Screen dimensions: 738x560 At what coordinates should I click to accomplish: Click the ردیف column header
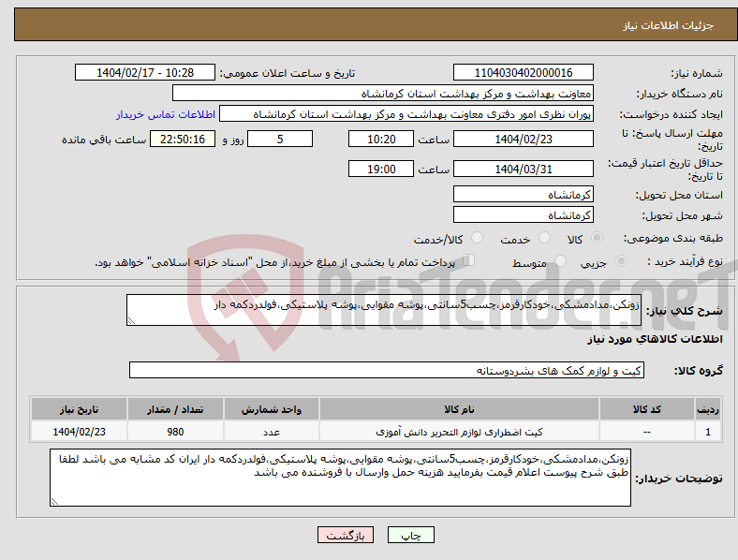pyautogui.click(x=708, y=409)
